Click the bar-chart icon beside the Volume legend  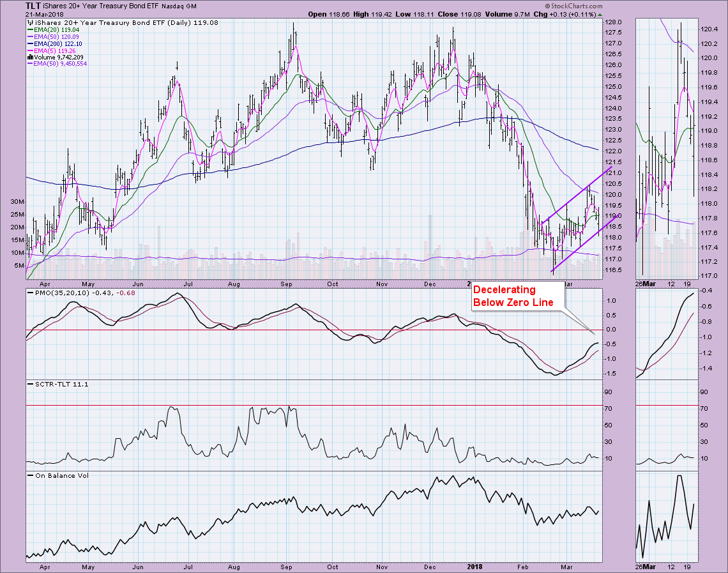pyautogui.click(x=28, y=56)
